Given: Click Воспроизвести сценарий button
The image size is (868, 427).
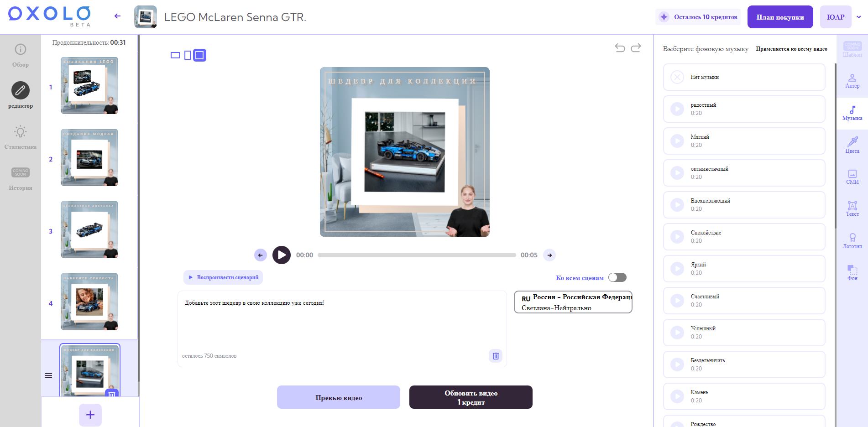Looking at the screenshot, I should click(x=223, y=277).
